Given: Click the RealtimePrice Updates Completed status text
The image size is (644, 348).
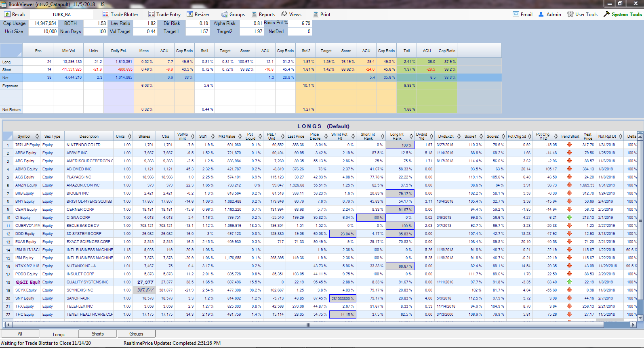Looking at the screenshot, I should (x=172, y=343).
